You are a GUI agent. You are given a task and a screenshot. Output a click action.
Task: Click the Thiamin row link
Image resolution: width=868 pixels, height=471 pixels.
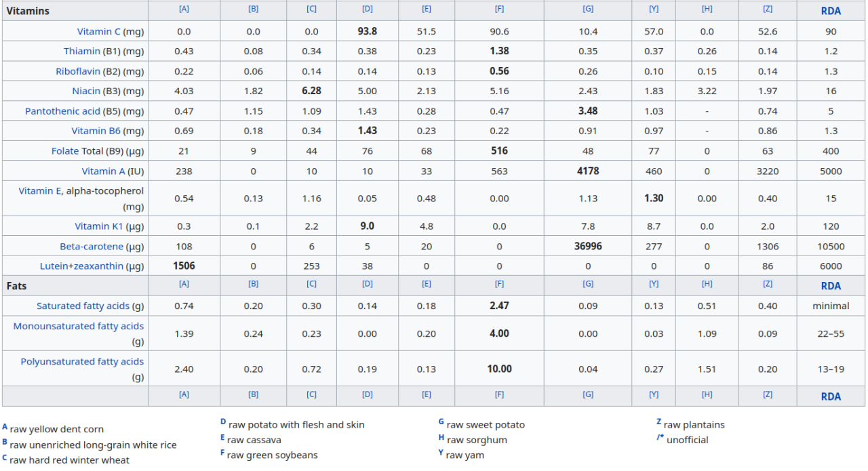coord(81,52)
